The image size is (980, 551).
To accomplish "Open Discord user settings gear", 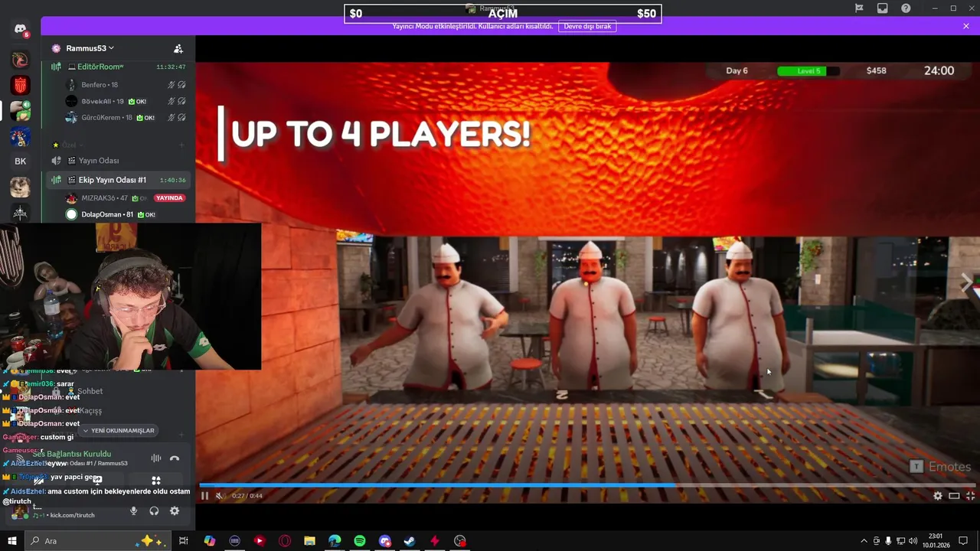I will (175, 511).
